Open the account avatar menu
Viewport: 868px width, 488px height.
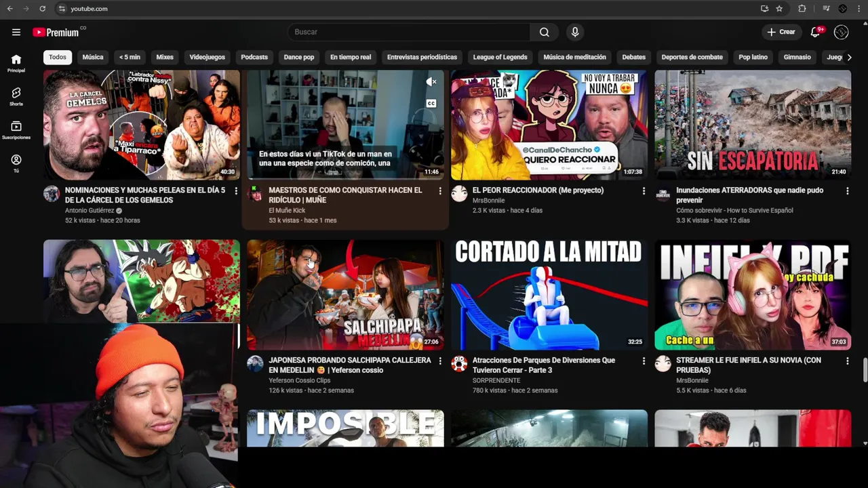click(x=842, y=32)
